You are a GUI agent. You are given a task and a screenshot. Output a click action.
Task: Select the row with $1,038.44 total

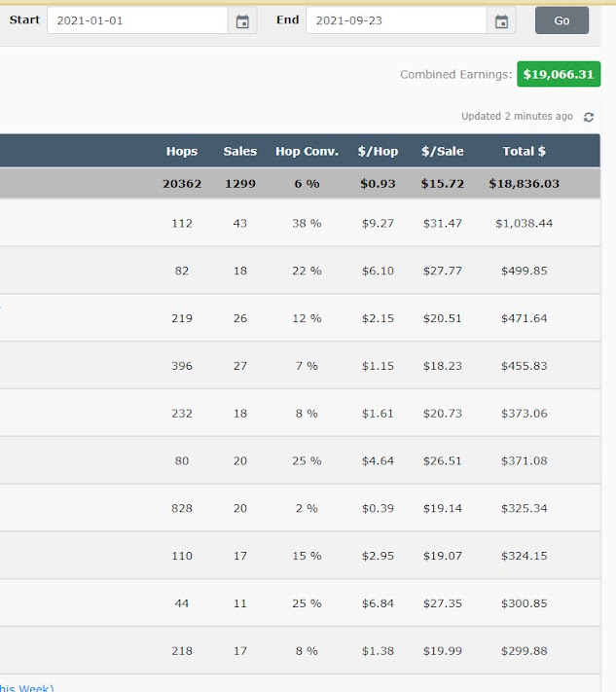pyautogui.click(x=300, y=223)
